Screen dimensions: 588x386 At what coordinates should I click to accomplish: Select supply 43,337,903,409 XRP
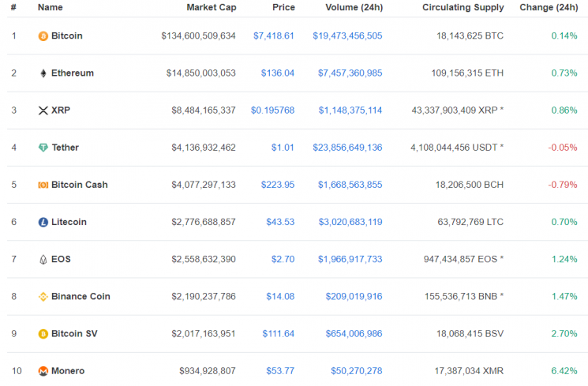455,111
